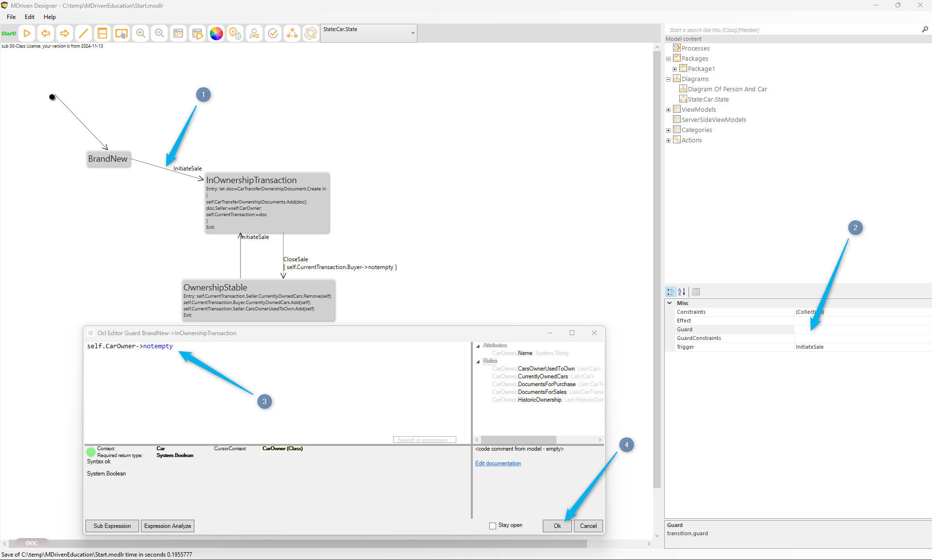Open the File menu
The width and height of the screenshot is (932, 560).
[x=11, y=17]
